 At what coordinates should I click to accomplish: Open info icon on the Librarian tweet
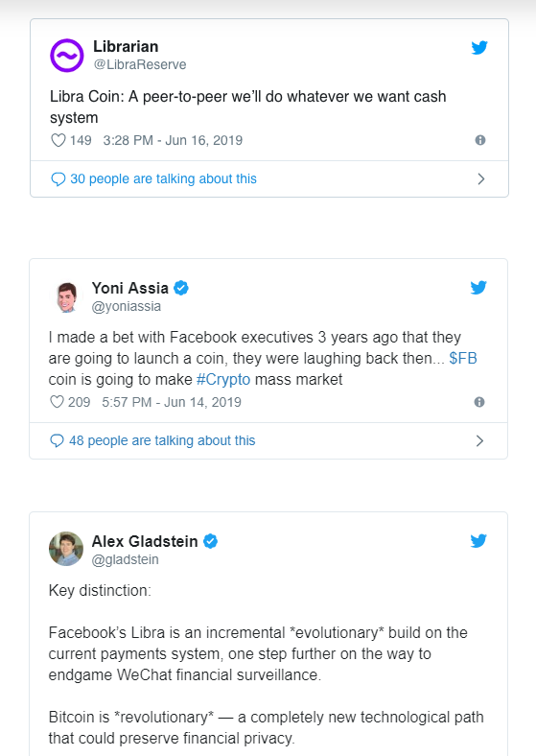point(480,140)
